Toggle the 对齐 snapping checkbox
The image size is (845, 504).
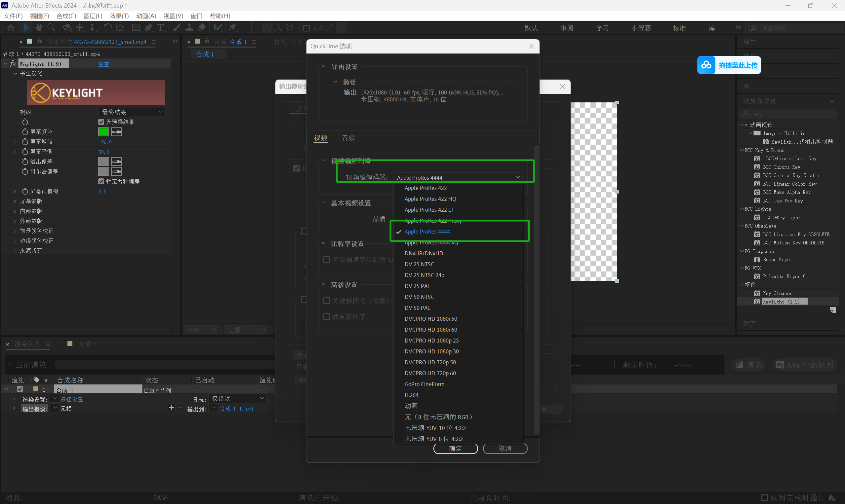pos(306,28)
